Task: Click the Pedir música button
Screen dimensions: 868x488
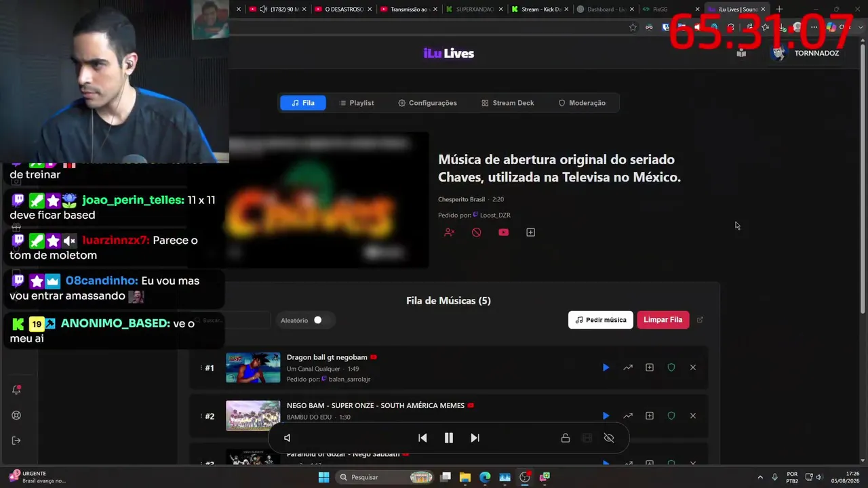Action: click(x=601, y=320)
